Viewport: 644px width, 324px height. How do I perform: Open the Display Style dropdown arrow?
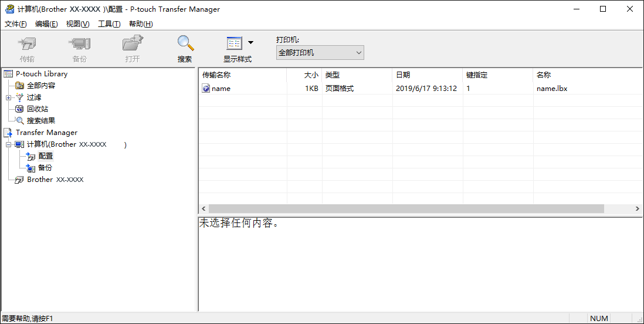coord(250,42)
